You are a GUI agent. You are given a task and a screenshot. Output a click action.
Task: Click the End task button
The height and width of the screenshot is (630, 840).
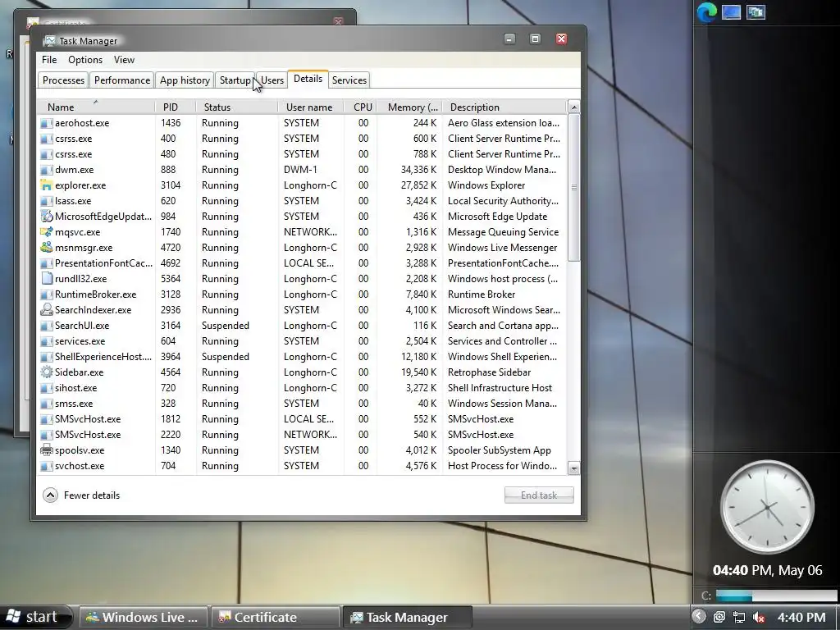pos(539,495)
